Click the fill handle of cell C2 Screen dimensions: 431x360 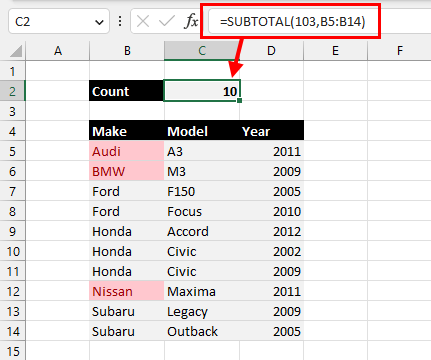pyautogui.click(x=240, y=100)
